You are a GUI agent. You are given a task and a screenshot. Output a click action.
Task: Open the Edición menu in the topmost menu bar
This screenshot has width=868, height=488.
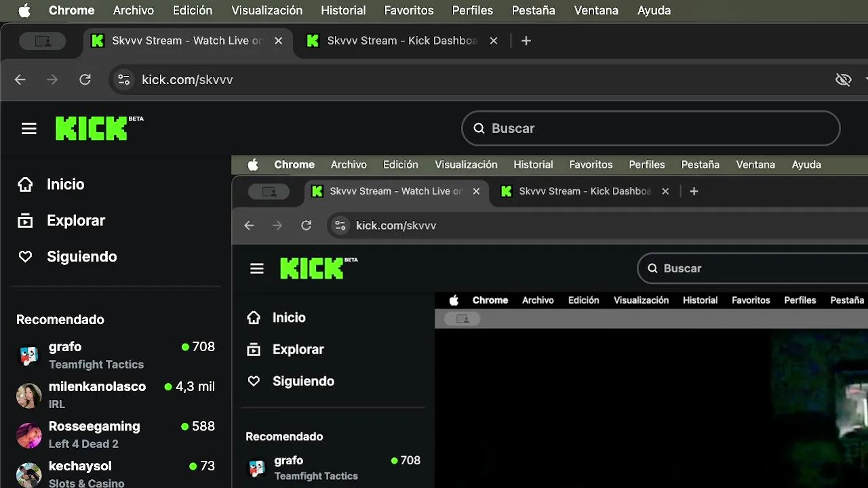pos(193,10)
